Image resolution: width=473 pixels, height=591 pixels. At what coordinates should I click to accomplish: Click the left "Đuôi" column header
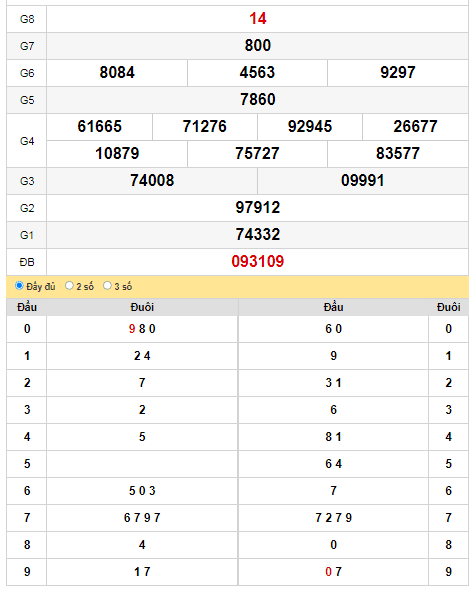coord(142,307)
